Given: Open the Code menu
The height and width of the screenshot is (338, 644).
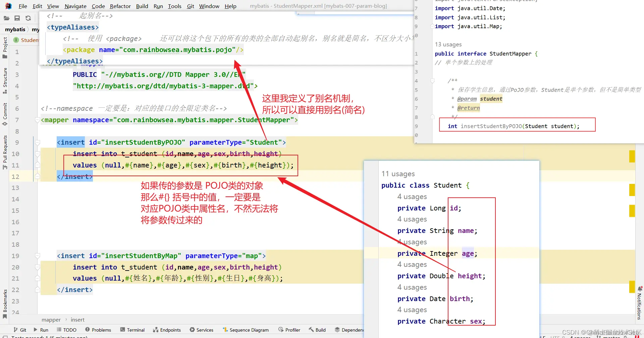Looking at the screenshot, I should 98,6.
